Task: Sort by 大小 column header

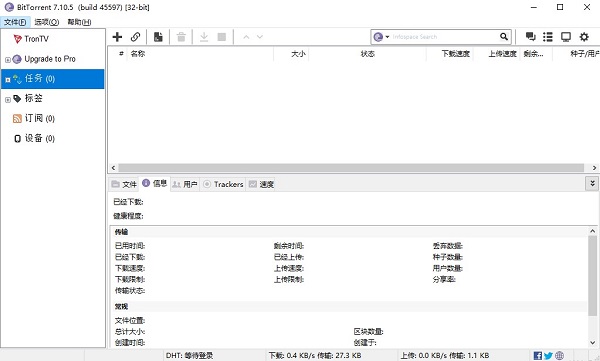Action: [291, 54]
